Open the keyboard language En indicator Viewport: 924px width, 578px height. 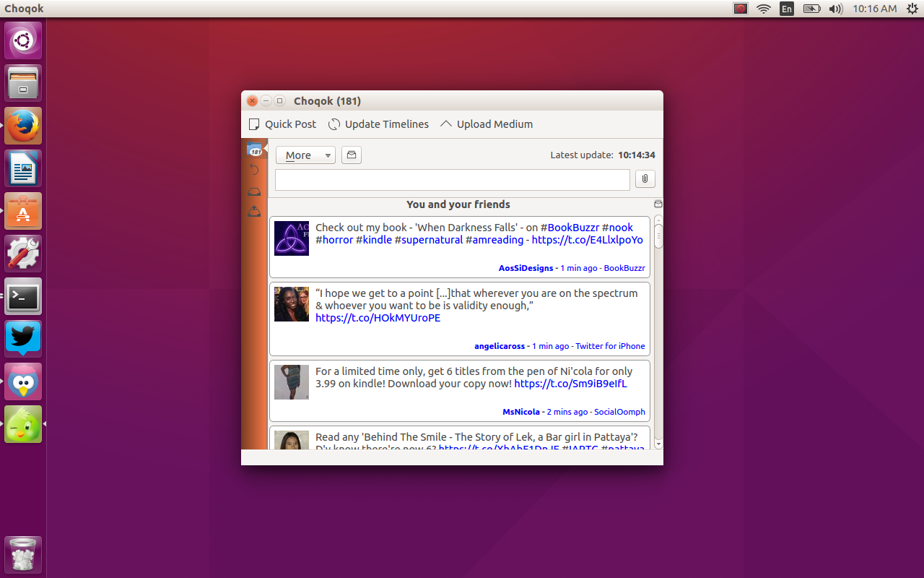[x=787, y=9]
